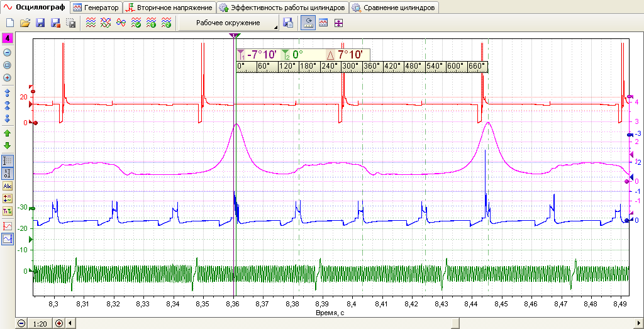644x329 pixels.
Task: Click the vertical zoom-fit rectangle icon
Action: click(x=8, y=65)
